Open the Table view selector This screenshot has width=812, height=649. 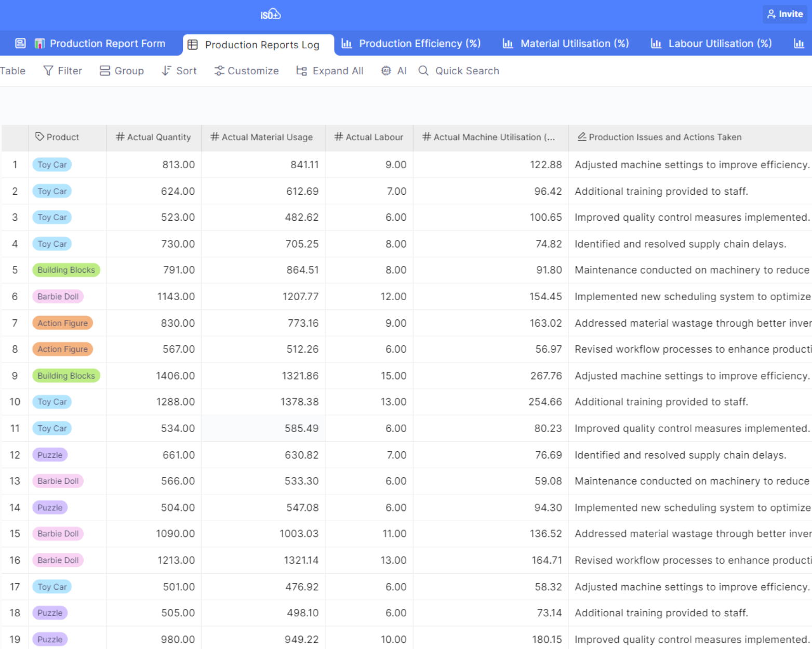click(12, 71)
